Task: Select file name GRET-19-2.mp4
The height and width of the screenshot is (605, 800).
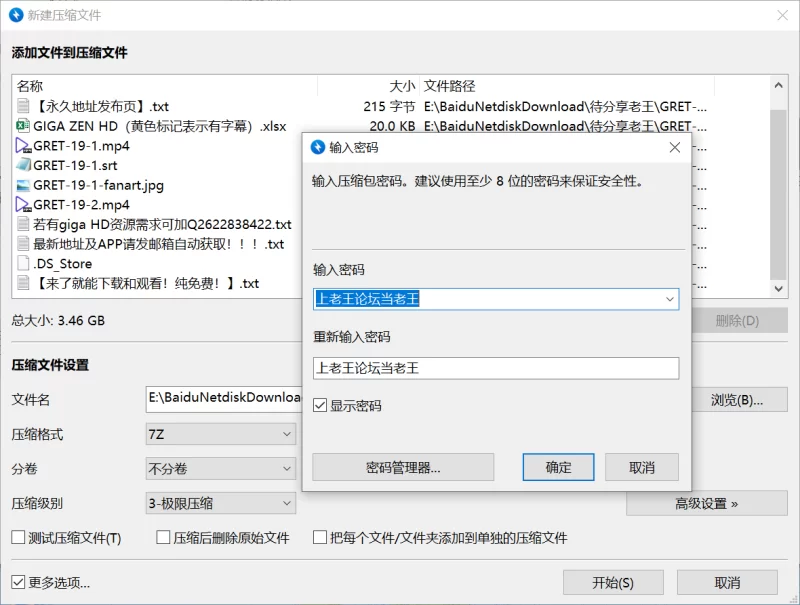Action: 81,205
